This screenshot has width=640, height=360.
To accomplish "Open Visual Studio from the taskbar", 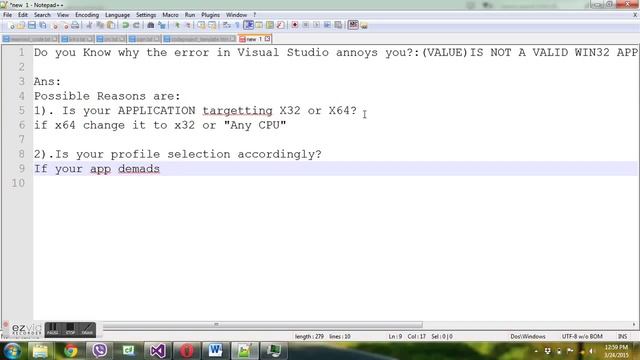I will tap(158, 351).
